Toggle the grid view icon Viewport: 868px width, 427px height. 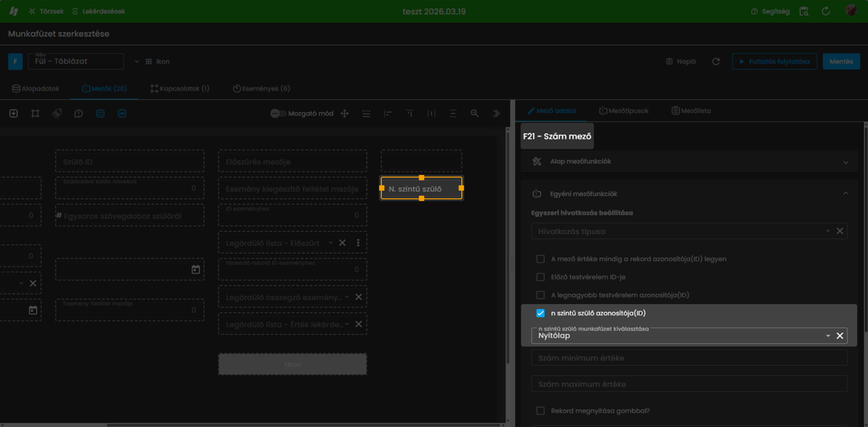coord(100,114)
